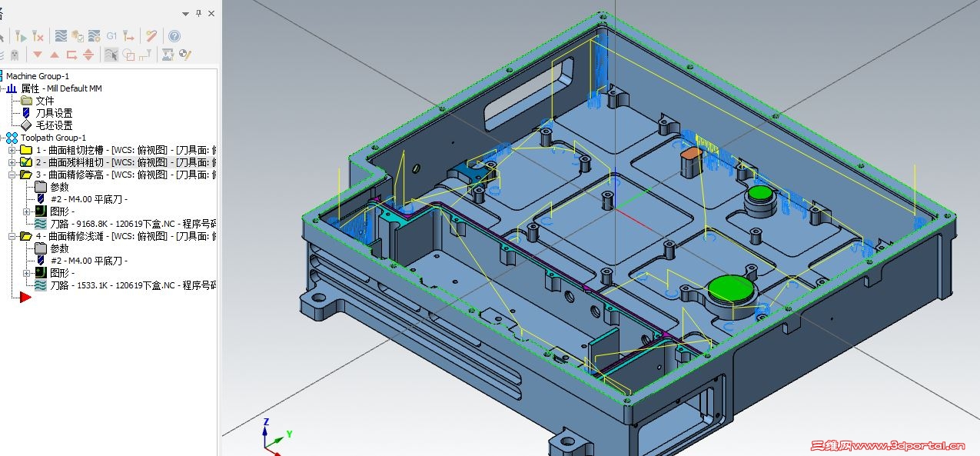Click the machine filter icon

[x=167, y=55]
